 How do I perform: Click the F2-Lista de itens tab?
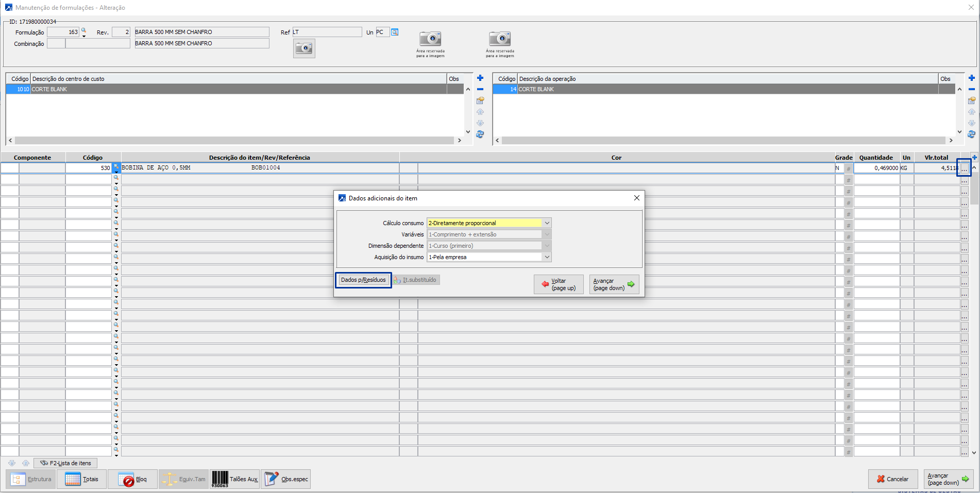(65, 463)
